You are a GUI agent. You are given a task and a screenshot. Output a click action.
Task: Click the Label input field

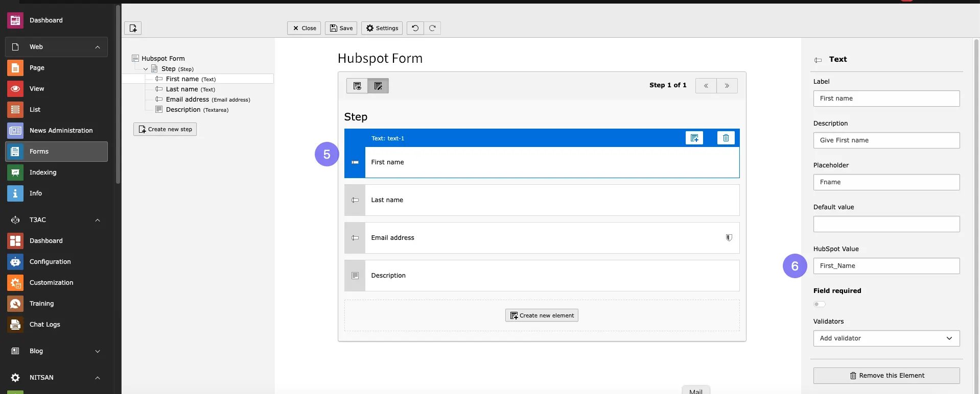(x=886, y=98)
